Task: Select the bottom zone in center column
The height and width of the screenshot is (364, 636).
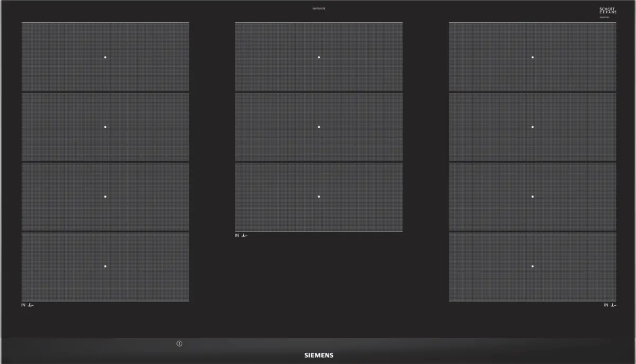Action: coord(319,197)
